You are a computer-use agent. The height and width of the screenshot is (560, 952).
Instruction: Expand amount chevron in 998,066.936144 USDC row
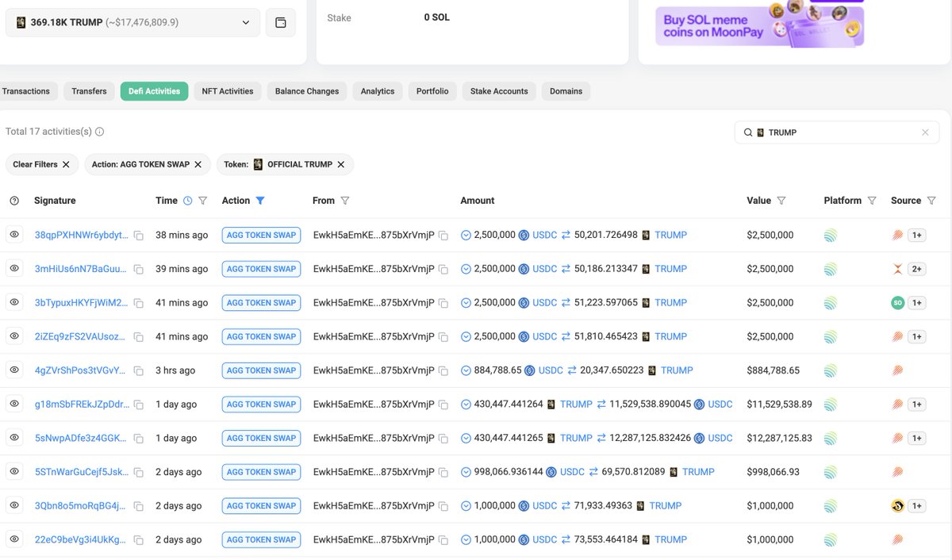tap(466, 472)
